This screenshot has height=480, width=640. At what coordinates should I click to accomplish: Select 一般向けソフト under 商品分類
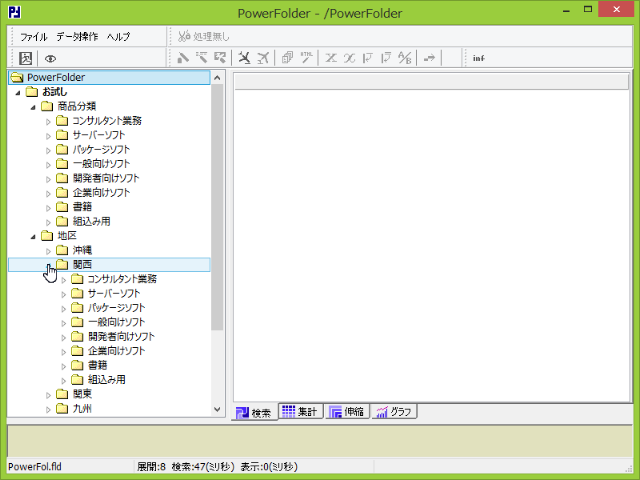click(101, 164)
